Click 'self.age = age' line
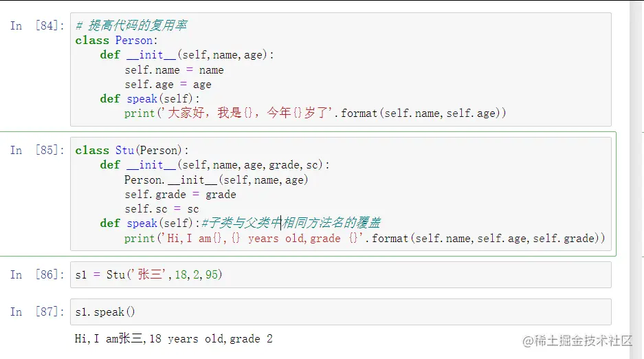644x359 pixels. click(168, 84)
